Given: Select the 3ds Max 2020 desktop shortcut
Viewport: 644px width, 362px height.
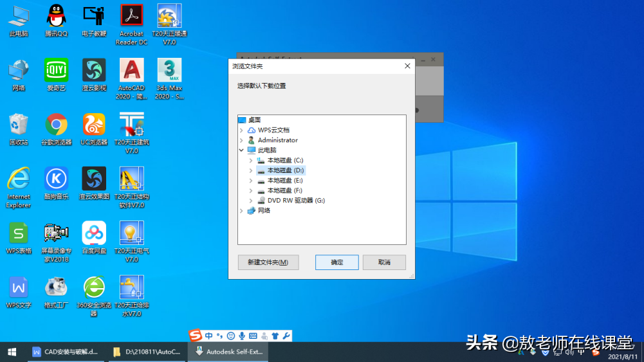Looking at the screenshot, I should tap(169, 79).
